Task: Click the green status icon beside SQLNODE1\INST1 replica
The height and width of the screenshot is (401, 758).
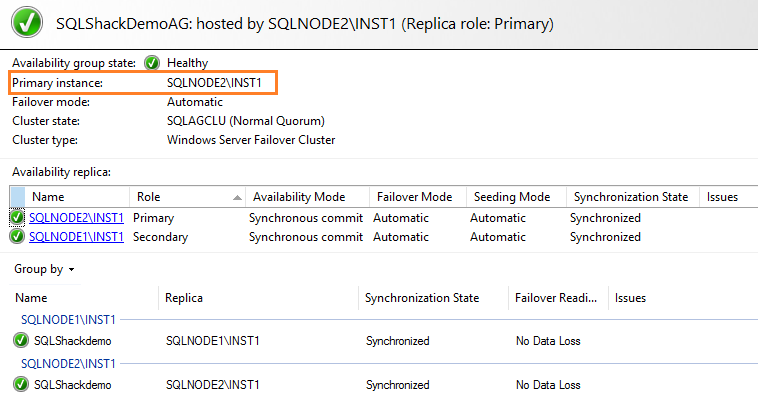Action: pos(18,237)
